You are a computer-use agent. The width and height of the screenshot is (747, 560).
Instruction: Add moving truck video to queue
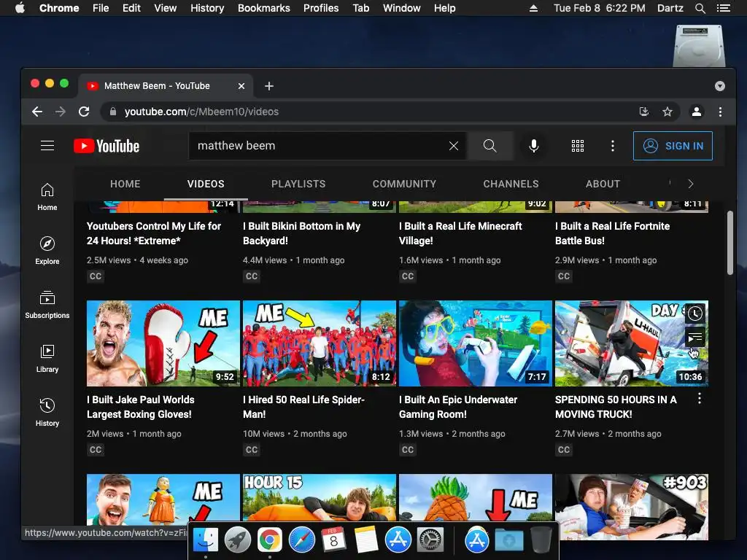[695, 338]
